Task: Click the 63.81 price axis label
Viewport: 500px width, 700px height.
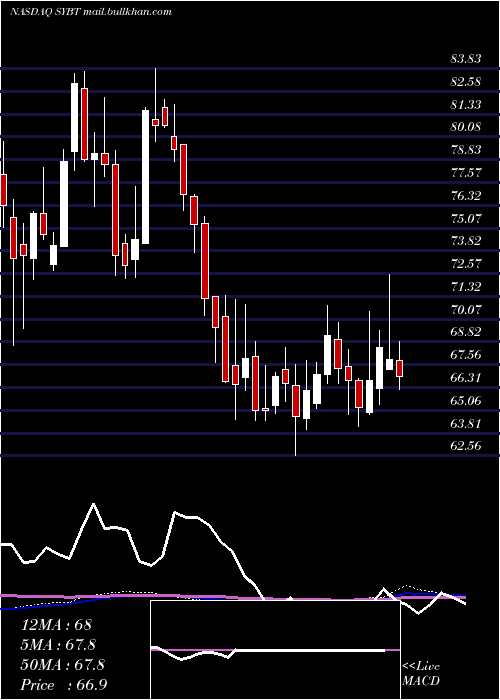Action: [x=466, y=424]
